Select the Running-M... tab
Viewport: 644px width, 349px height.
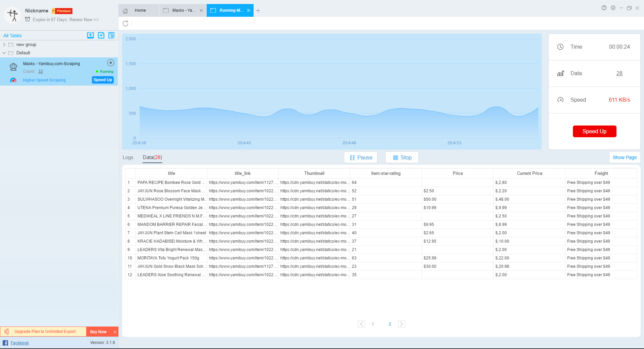pos(230,10)
